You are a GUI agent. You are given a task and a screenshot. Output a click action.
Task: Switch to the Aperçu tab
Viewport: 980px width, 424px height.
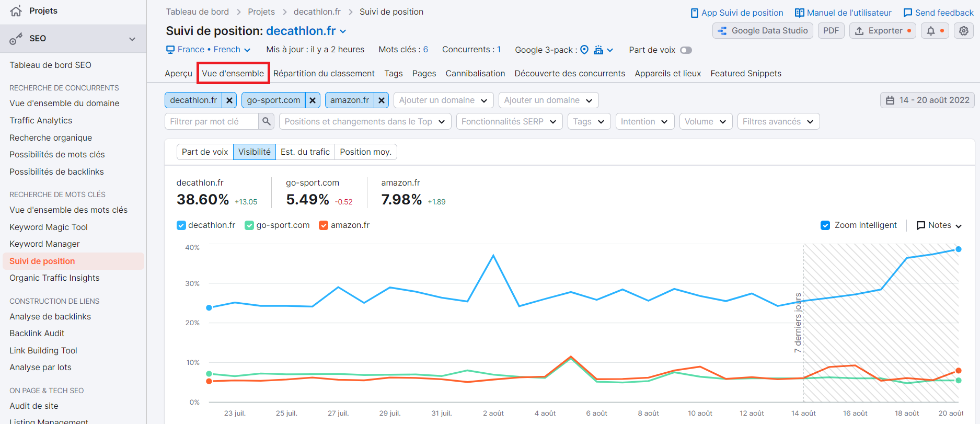pyautogui.click(x=179, y=74)
